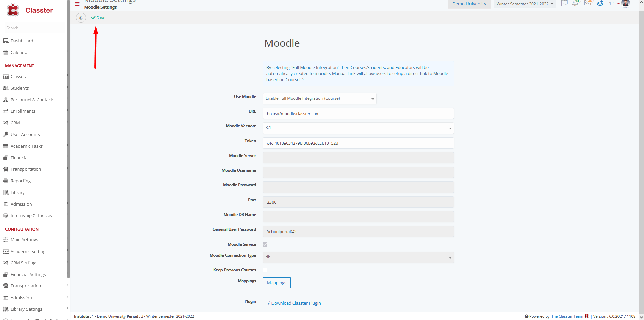Click the page scrollbar down arrow
Image resolution: width=644 pixels, height=320 pixels.
tap(641, 317)
